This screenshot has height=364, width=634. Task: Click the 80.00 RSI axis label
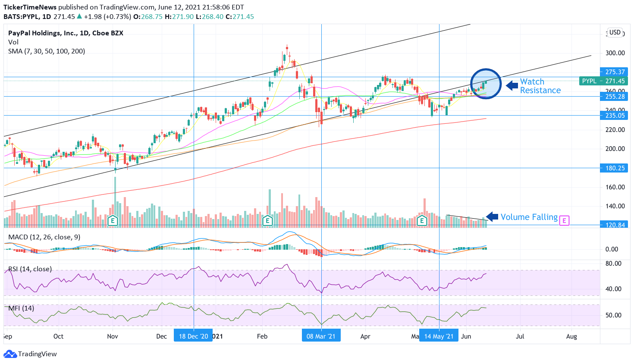(x=613, y=264)
